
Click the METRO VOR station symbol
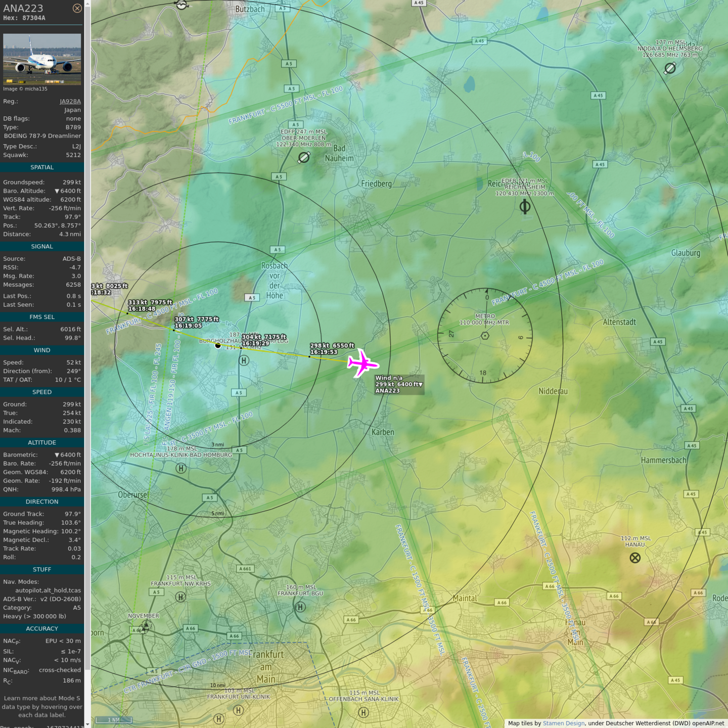485,336
